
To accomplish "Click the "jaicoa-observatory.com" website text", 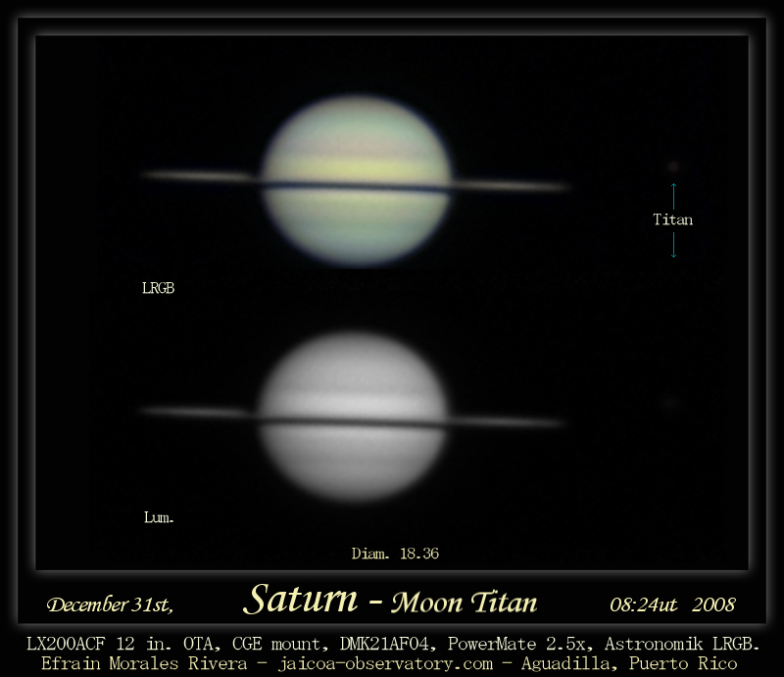I will coord(385,664).
